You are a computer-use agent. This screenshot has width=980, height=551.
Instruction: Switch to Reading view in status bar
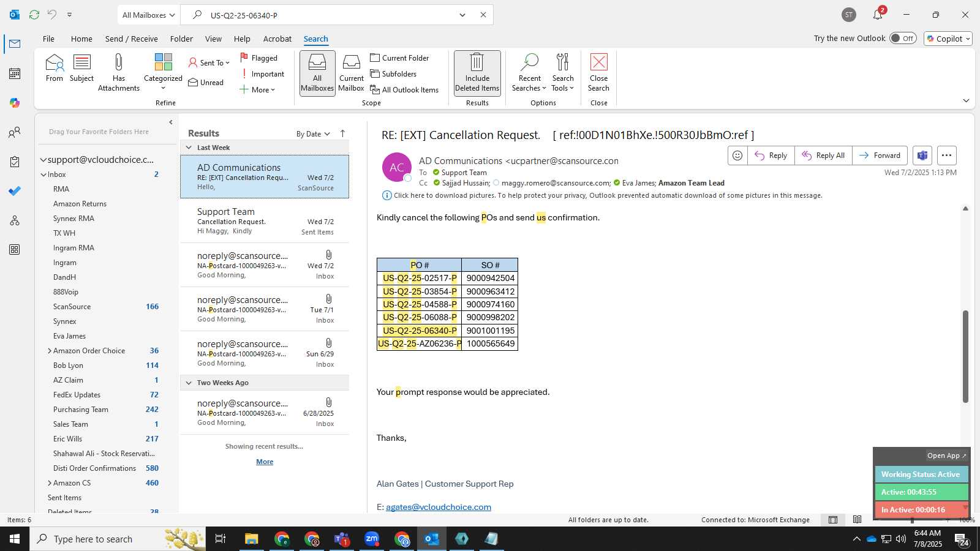click(x=857, y=520)
